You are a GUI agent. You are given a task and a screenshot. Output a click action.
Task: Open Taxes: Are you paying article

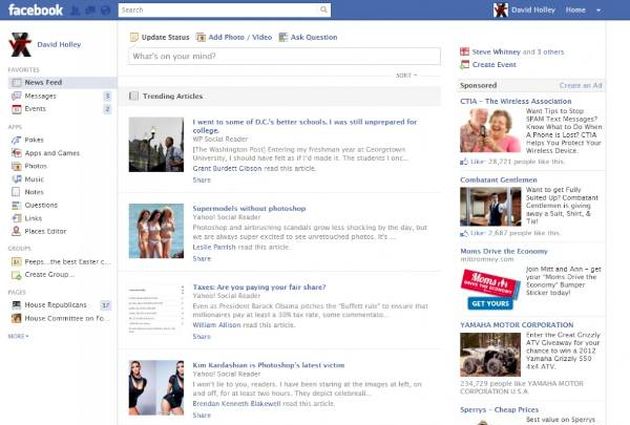[x=259, y=287]
